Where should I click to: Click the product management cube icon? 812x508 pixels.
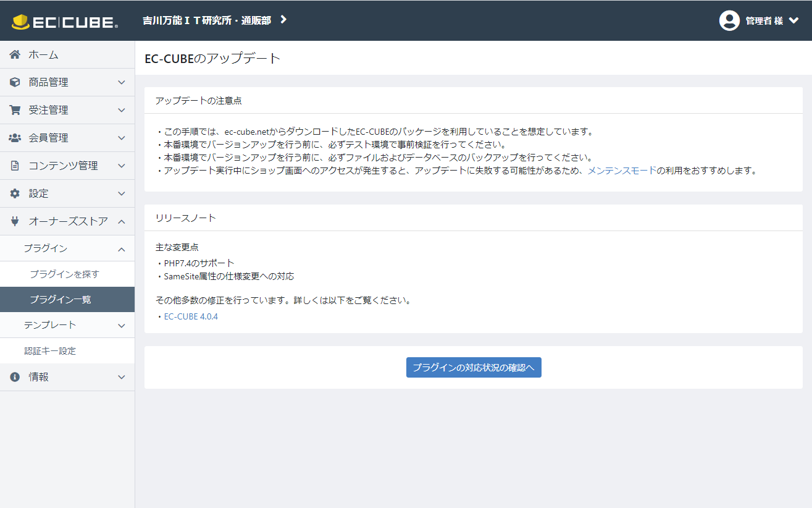(x=15, y=82)
